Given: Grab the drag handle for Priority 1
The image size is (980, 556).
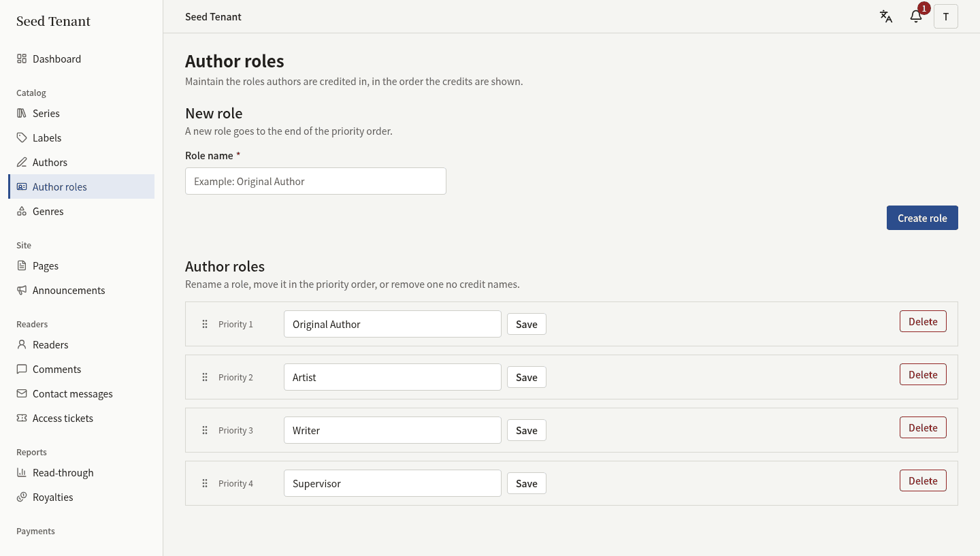Looking at the screenshot, I should (205, 324).
